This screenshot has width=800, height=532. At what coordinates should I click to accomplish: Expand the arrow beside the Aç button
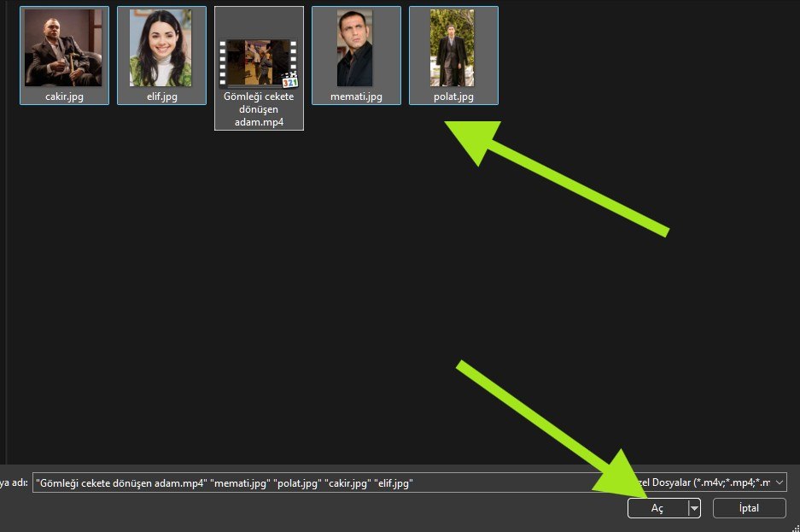coord(694,508)
